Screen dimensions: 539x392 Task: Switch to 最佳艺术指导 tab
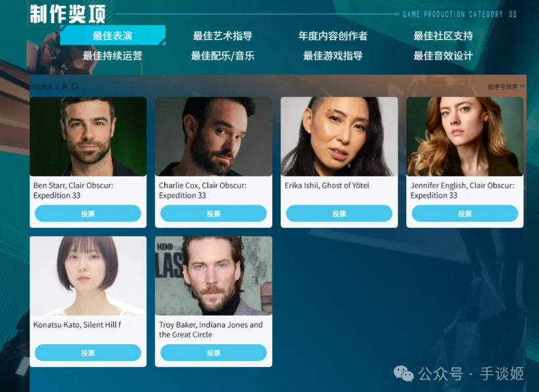(x=223, y=35)
